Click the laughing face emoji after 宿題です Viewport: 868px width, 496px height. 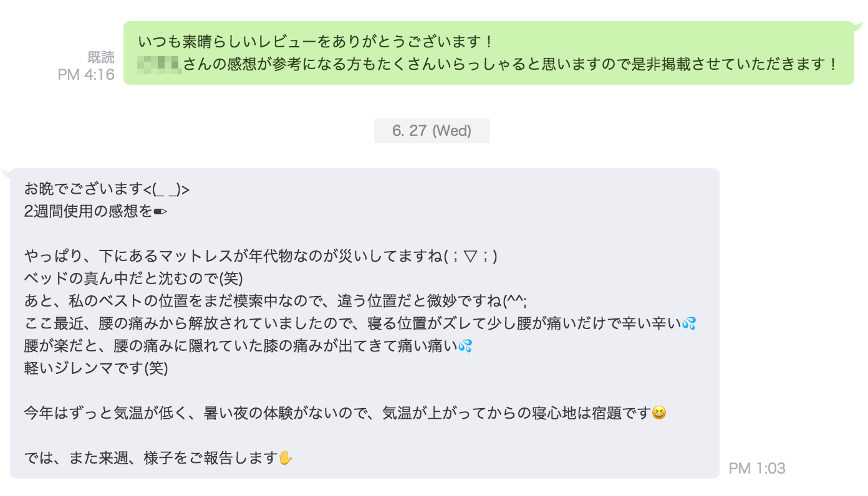[x=658, y=413]
